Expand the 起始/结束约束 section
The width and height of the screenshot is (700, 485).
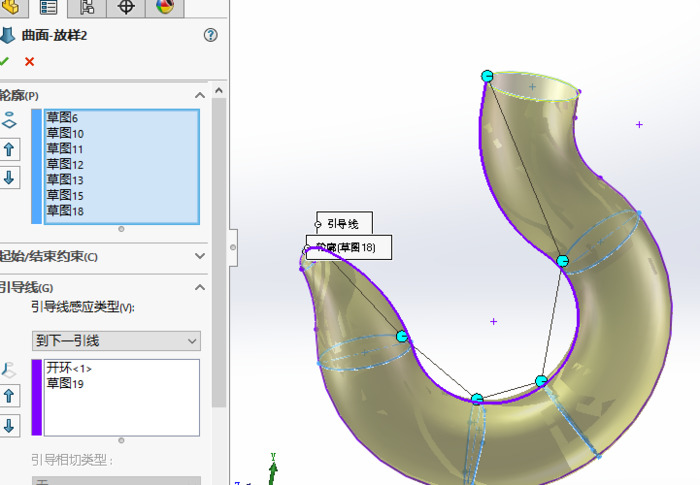199,256
